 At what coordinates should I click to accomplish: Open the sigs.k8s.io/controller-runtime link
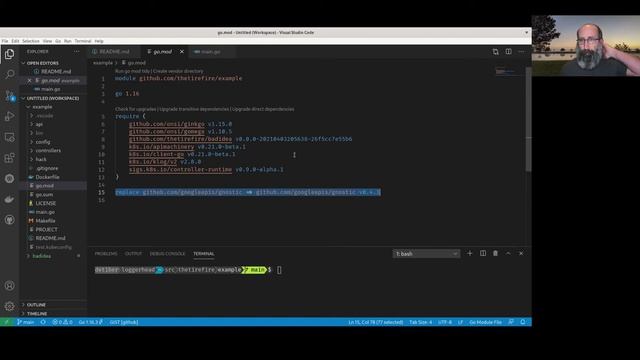tap(180, 169)
